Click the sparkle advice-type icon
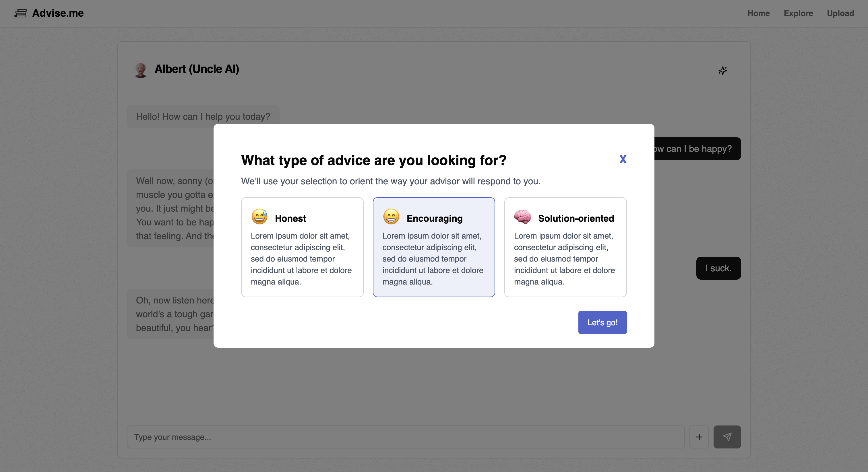868x472 pixels. tap(722, 70)
